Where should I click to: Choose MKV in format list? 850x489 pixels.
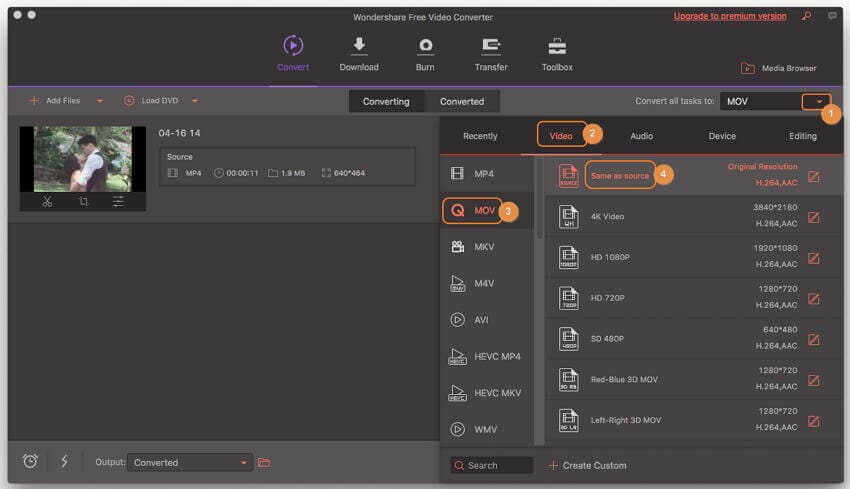tap(487, 247)
